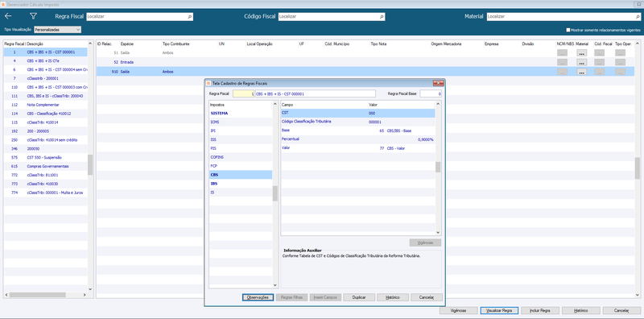
Task: Select relation row 52 Entrada
Action: (365, 62)
